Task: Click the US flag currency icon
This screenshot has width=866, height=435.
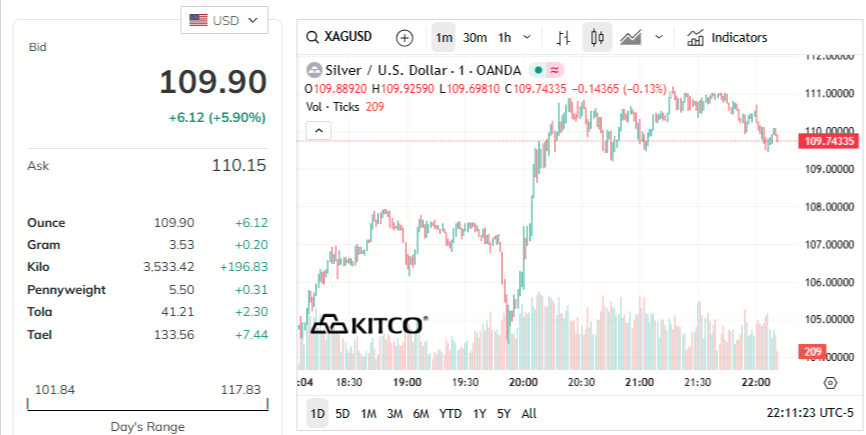Action: click(198, 20)
